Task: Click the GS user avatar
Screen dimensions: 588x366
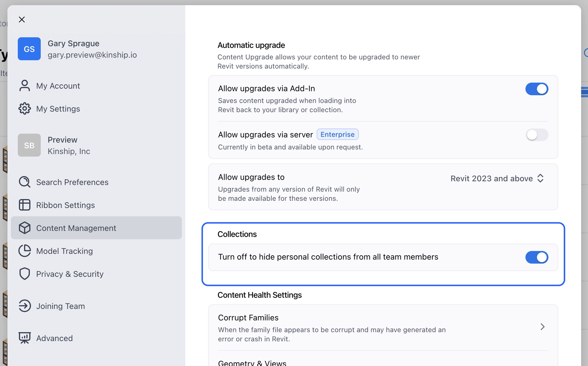Action: coord(29,49)
